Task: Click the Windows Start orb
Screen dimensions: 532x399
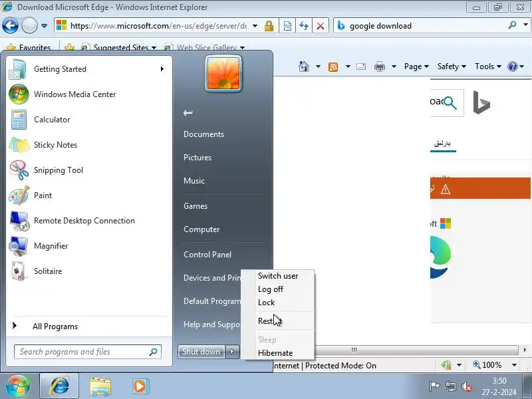Action: pos(18,386)
